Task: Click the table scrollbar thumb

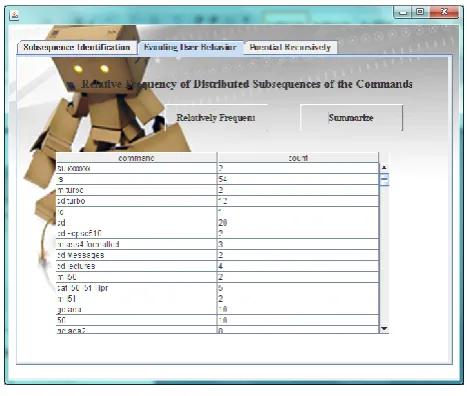Action: pyautogui.click(x=384, y=179)
